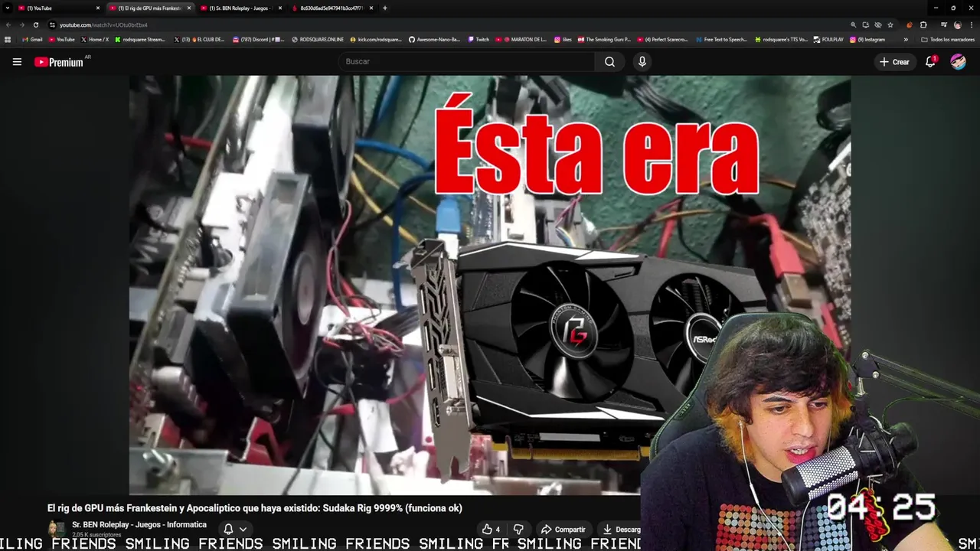Open Chrome three-dot menu
The image size is (980, 551).
point(972,24)
